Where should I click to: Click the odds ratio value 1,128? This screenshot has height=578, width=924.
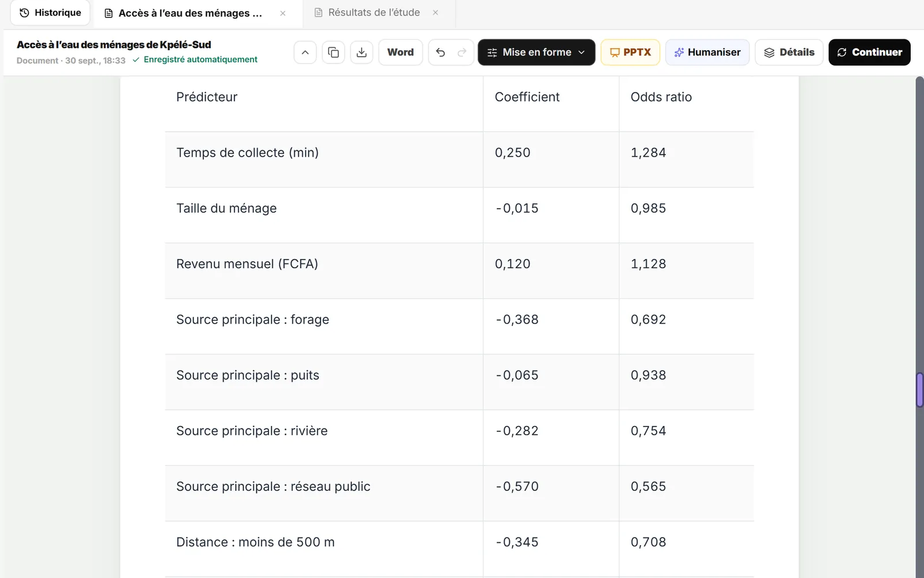click(x=649, y=264)
